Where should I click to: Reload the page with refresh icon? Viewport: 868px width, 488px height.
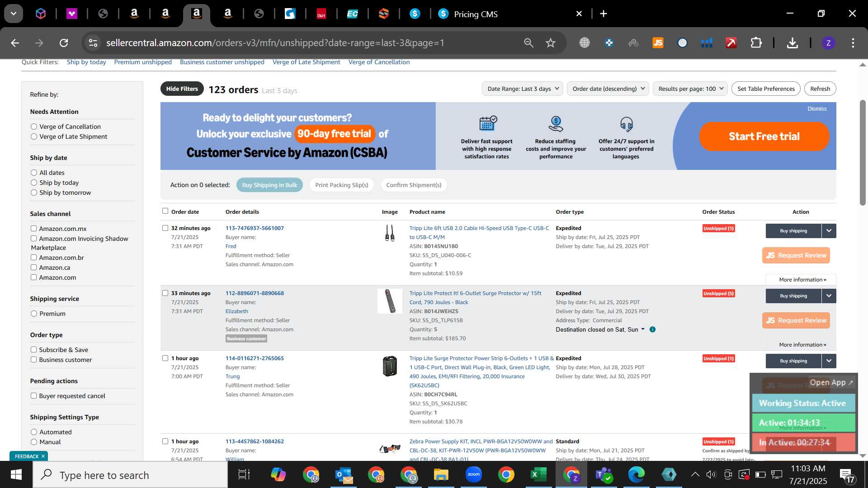pos(64,43)
